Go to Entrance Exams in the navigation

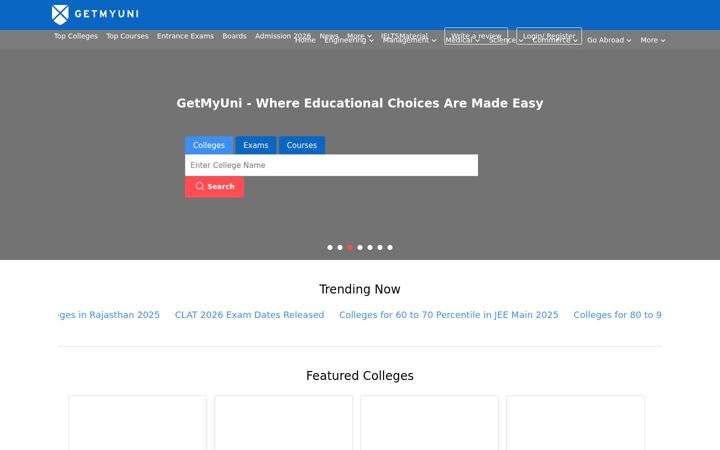[x=185, y=36]
